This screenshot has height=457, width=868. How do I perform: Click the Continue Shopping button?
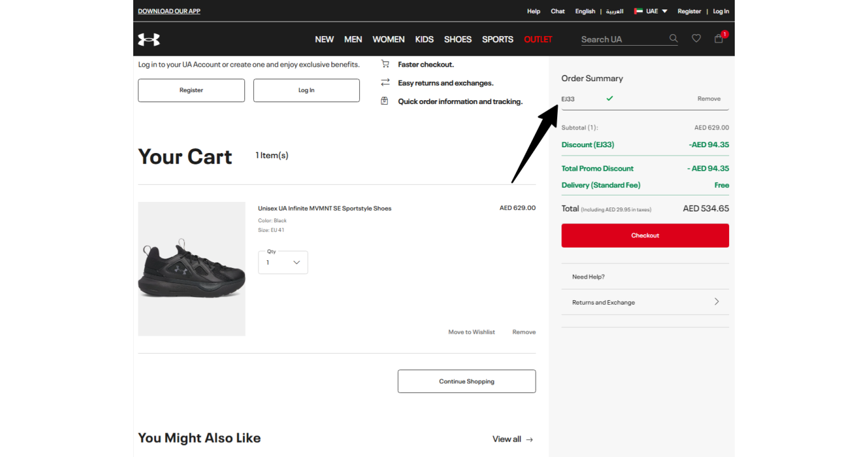466,381
